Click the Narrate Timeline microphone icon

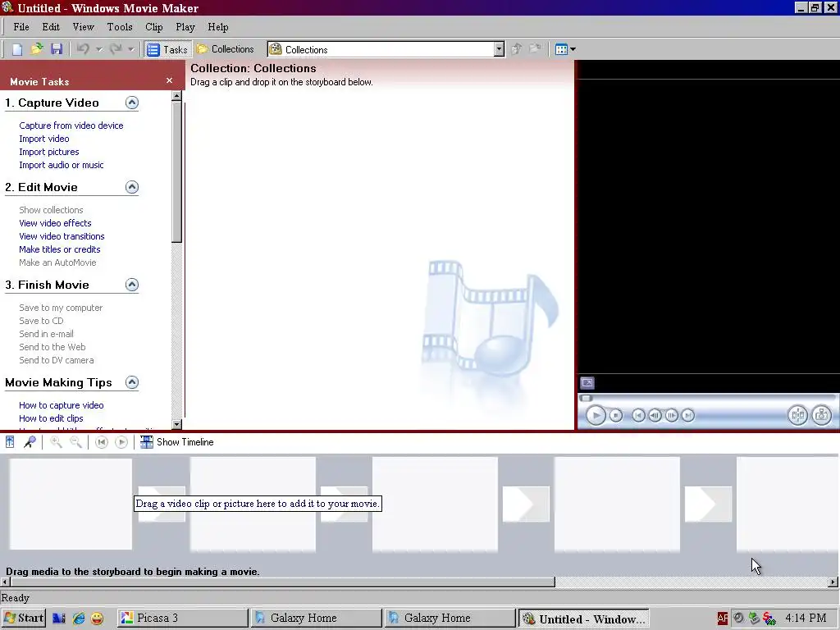(x=30, y=442)
